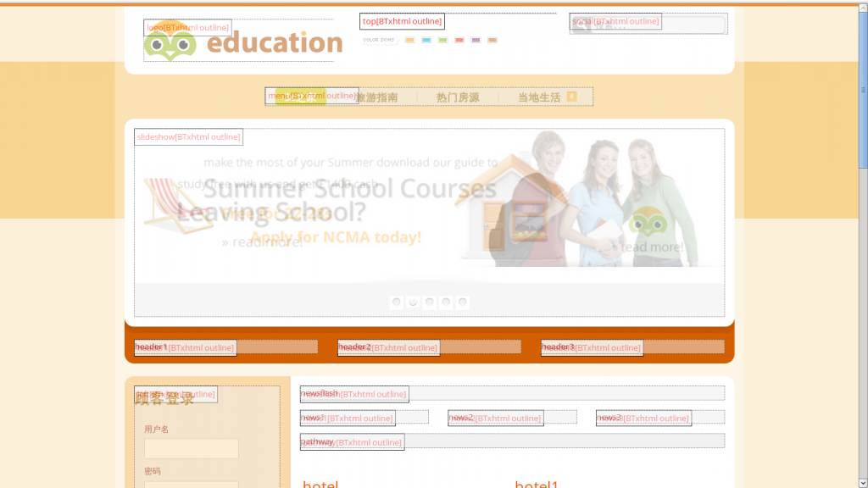The width and height of the screenshot is (868, 488).
Task: Go to second slideshow slide dot
Action: 413,302
